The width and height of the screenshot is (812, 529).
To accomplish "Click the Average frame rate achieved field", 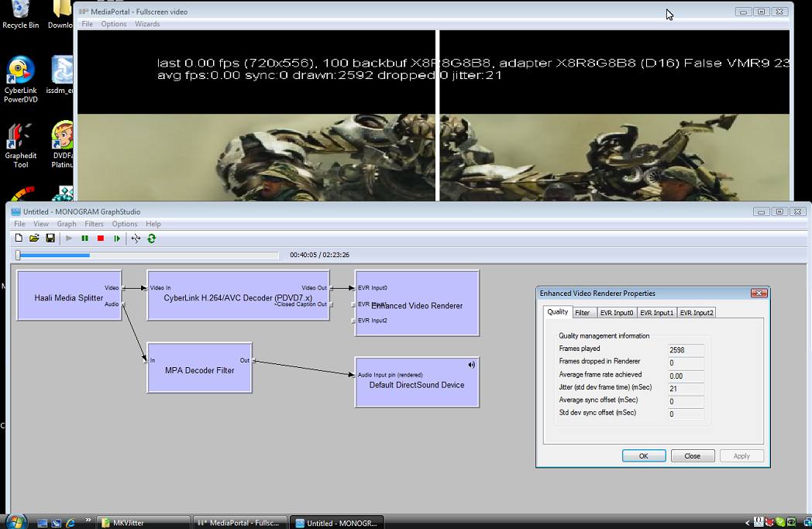I will pos(685,376).
